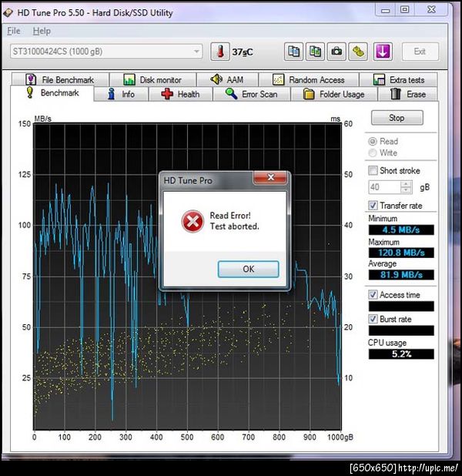Minimize the HD Tune Pro window

click(386, 10)
